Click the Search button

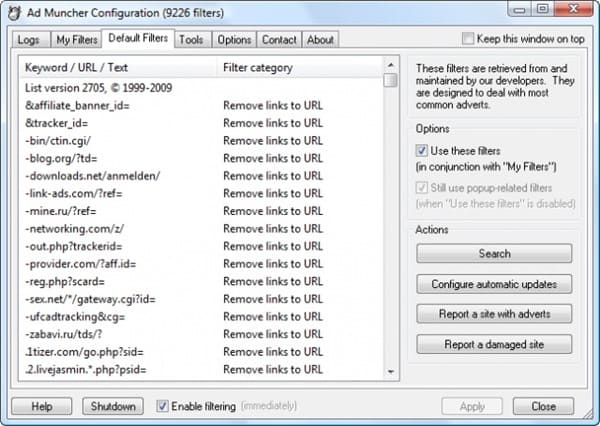click(x=494, y=253)
